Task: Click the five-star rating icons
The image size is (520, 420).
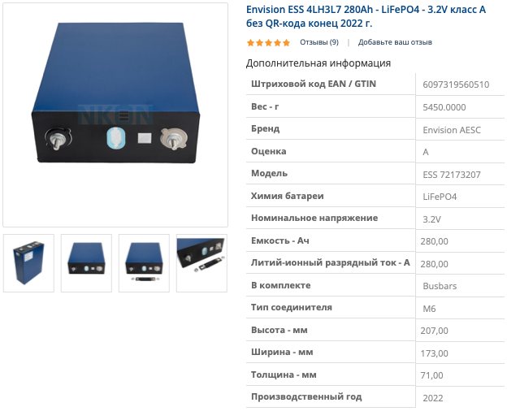Action: pyautogui.click(x=268, y=42)
